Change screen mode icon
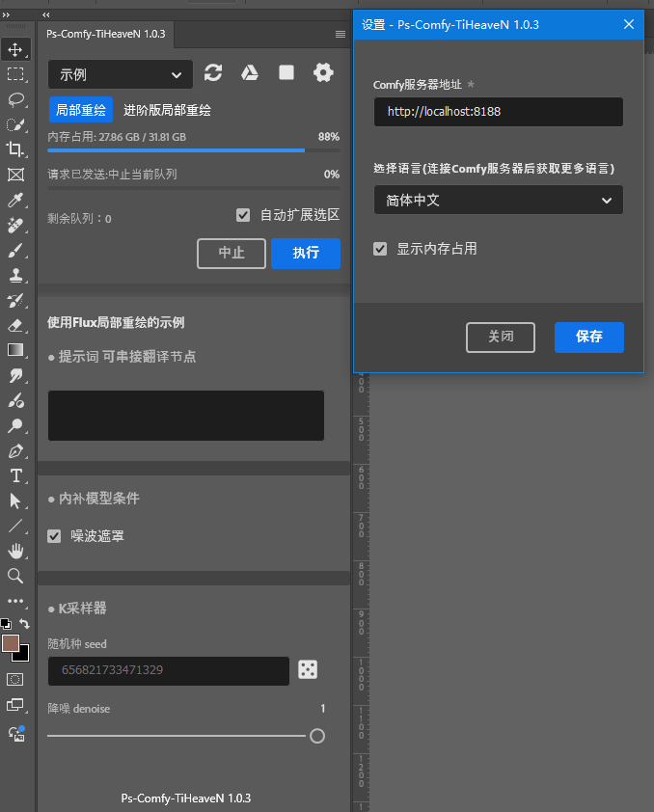 click(x=15, y=705)
